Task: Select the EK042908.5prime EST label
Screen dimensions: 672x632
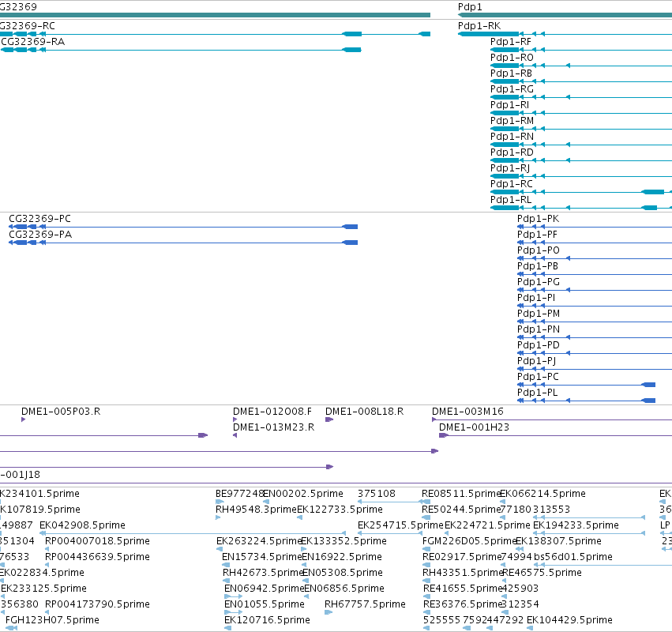Action: (82, 525)
